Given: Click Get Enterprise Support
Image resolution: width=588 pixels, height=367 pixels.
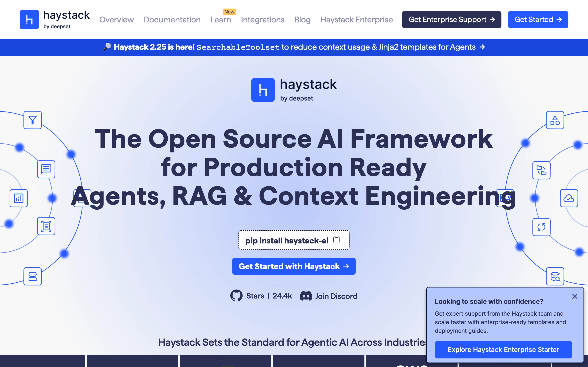Looking at the screenshot, I should pyautogui.click(x=451, y=19).
